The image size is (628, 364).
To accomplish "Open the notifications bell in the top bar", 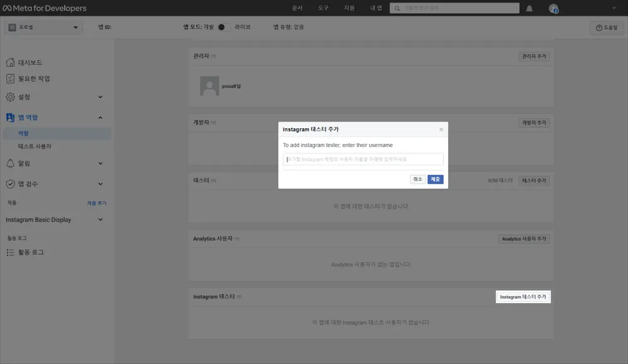I will tap(529, 8).
